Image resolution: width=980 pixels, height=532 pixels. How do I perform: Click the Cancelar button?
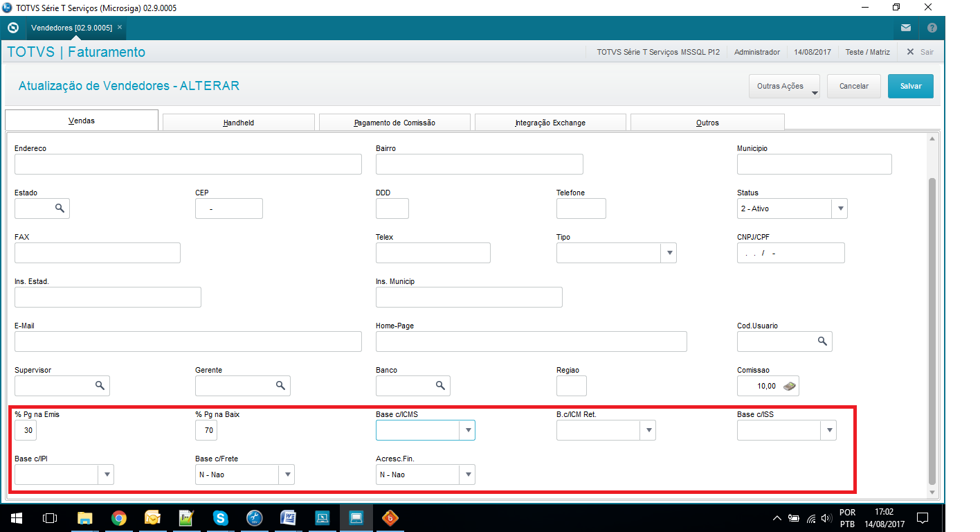coord(853,87)
